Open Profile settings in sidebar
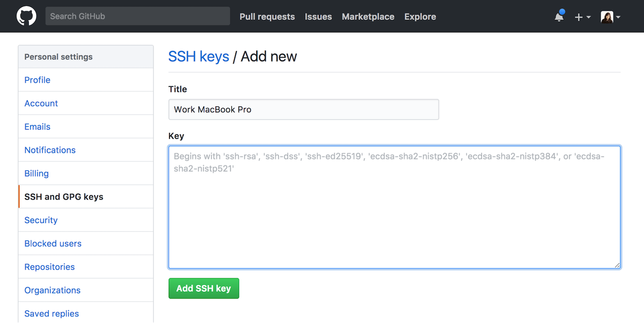644x323 pixels. 37,80
